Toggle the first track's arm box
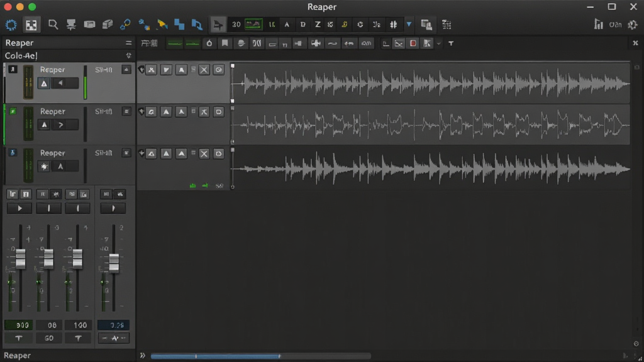This screenshot has width=644, height=362. pos(13,69)
